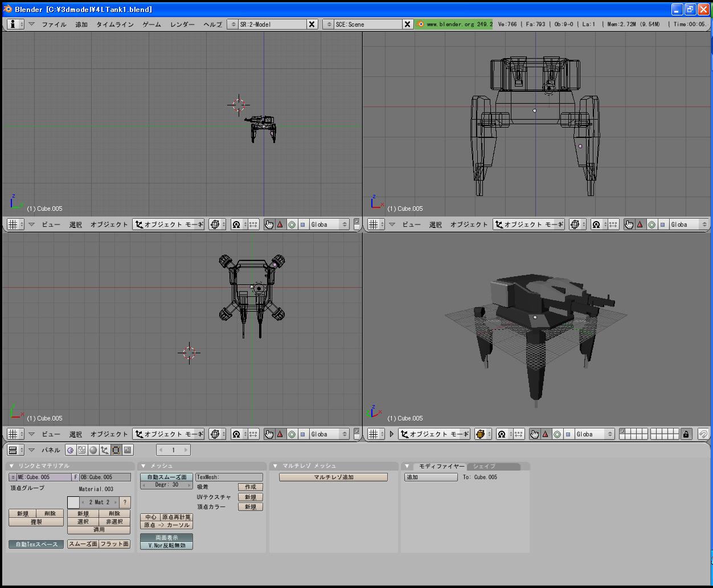Click the Logic context icon in buttons header
This screenshot has height=588, width=713.
70,450
